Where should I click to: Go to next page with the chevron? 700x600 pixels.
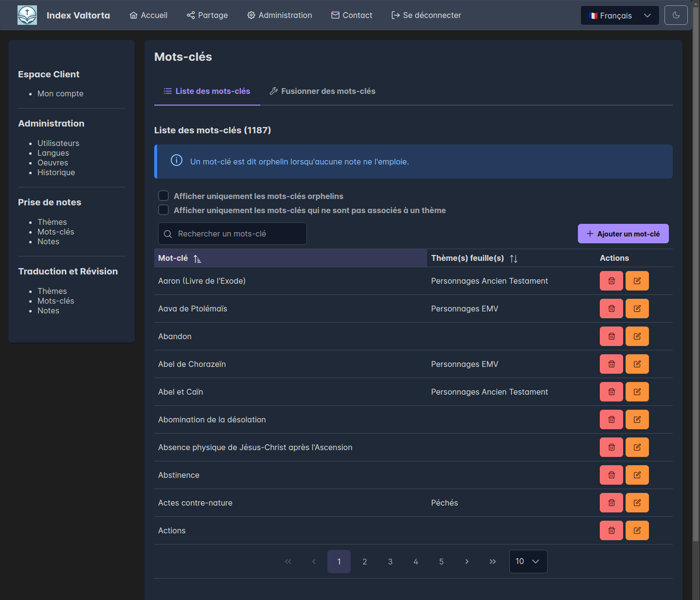467,562
